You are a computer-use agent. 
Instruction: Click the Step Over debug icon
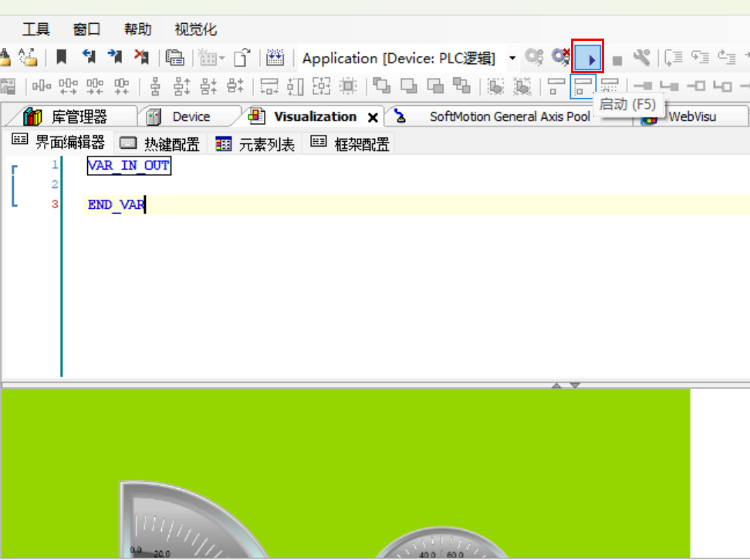[x=674, y=58]
